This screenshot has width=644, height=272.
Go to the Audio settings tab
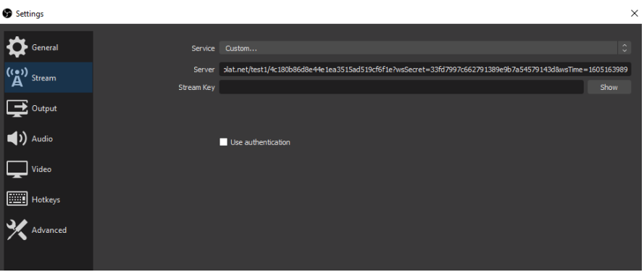49,139
